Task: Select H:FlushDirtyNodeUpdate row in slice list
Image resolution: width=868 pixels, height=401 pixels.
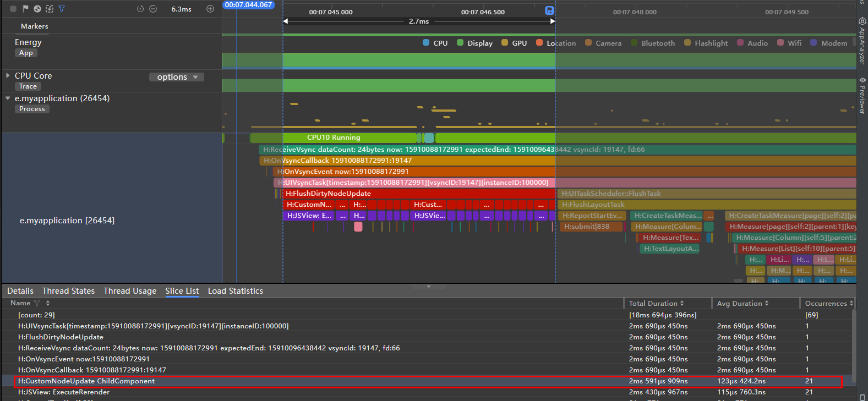Action: [x=428, y=337]
